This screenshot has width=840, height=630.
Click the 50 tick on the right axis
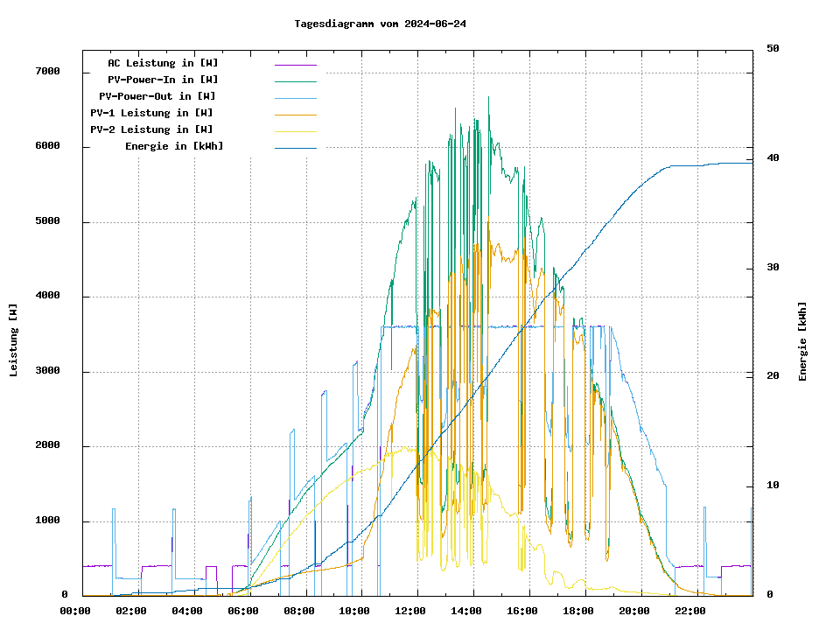[773, 49]
